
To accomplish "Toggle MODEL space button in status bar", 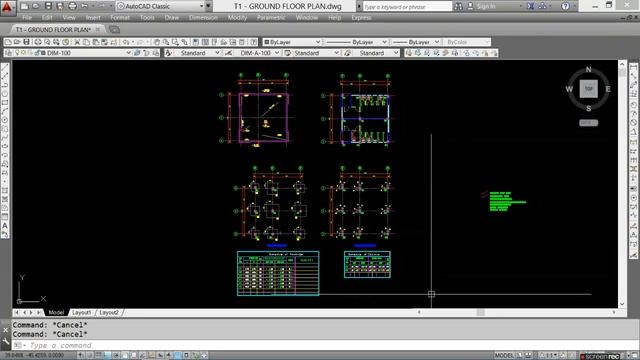I will (504, 356).
